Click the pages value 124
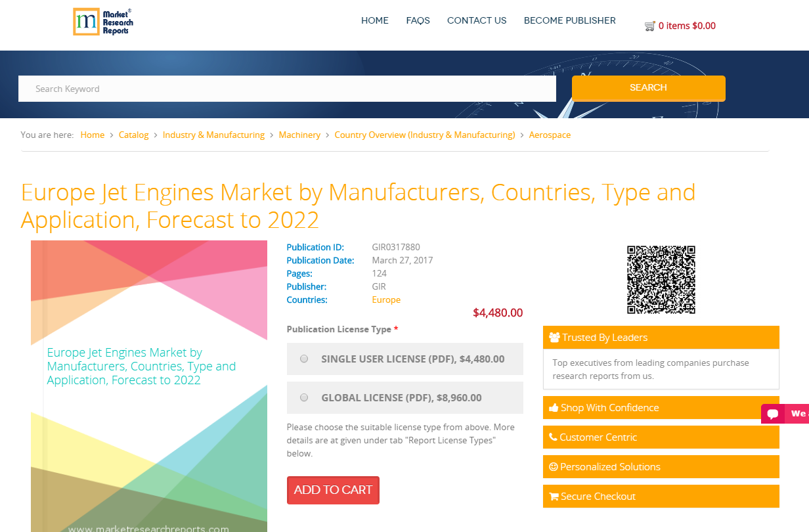Viewport: 809px width, 532px height. 380,273
